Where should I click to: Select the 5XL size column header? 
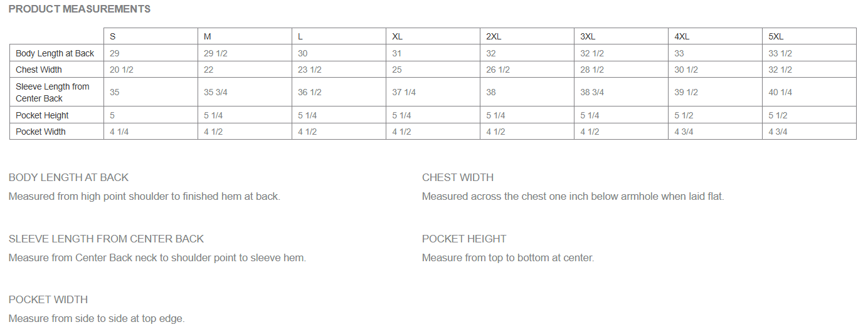click(x=776, y=36)
